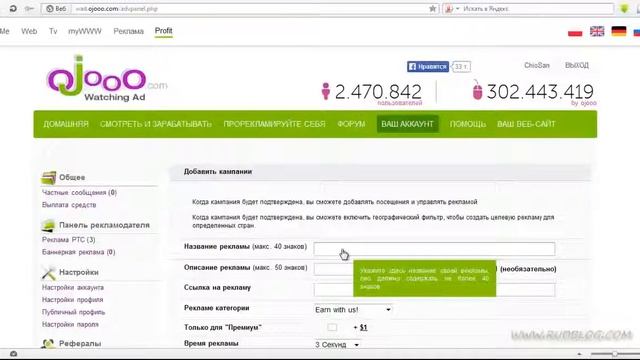Go to ДОМАШНЯЯ in green menu

coord(66,124)
